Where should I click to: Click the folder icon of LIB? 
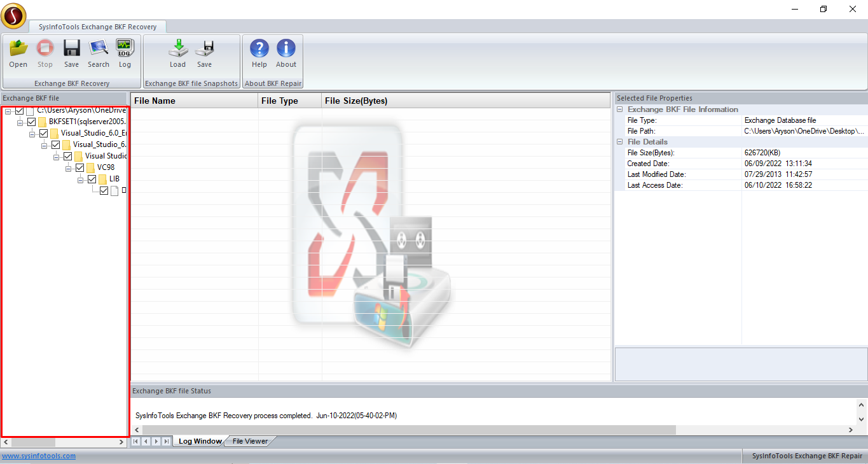[x=102, y=179]
